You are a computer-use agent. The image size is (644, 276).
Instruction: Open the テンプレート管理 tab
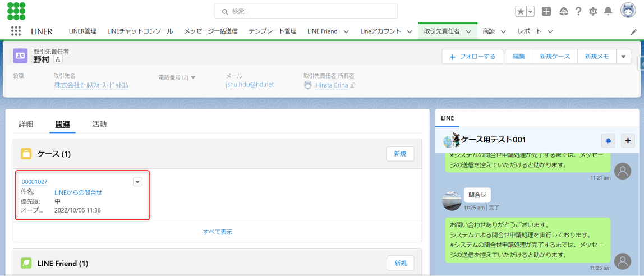click(x=272, y=31)
